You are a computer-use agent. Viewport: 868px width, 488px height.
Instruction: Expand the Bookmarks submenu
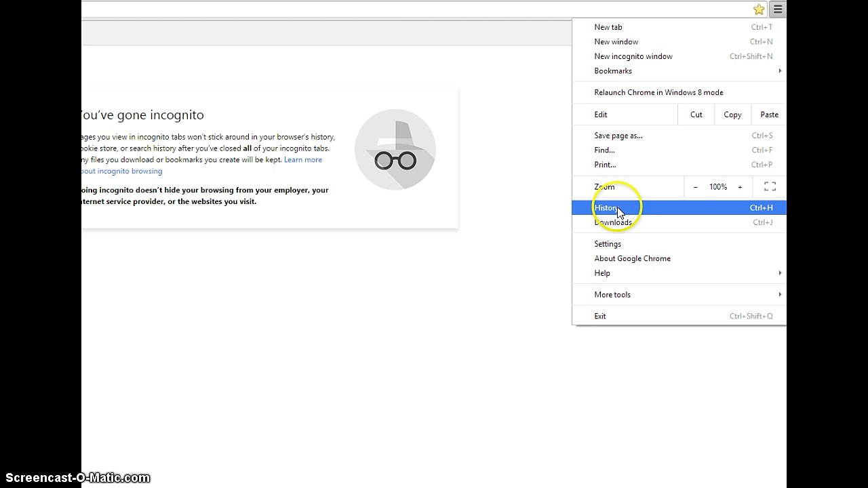point(679,71)
